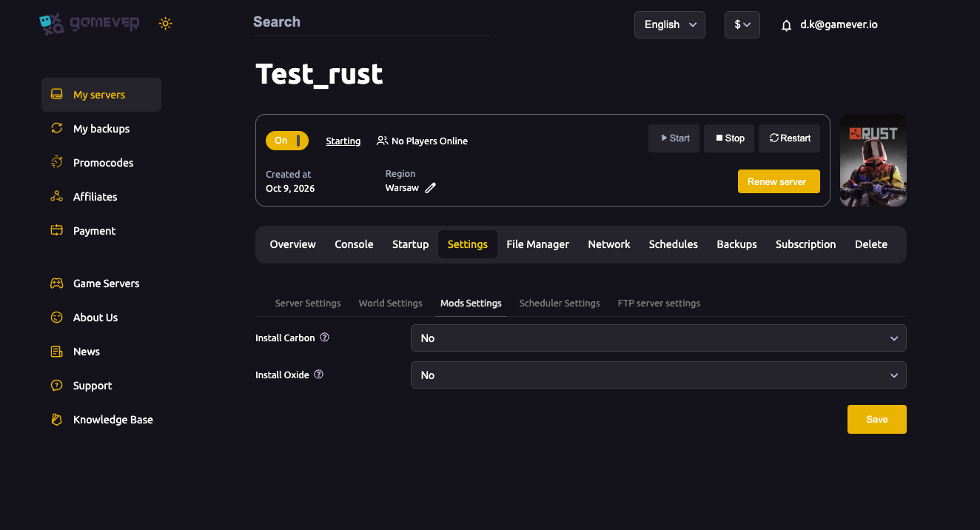Screen dimensions: 980x530
Task: Open Payment in sidebar
Action: [x=101, y=231]
